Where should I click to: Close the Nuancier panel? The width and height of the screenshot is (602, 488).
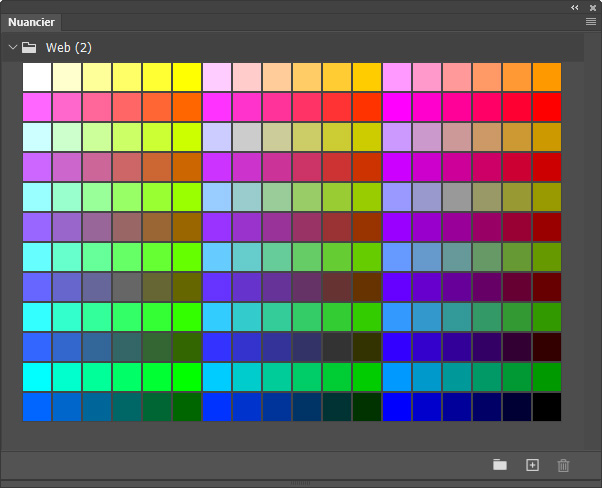coord(593,8)
